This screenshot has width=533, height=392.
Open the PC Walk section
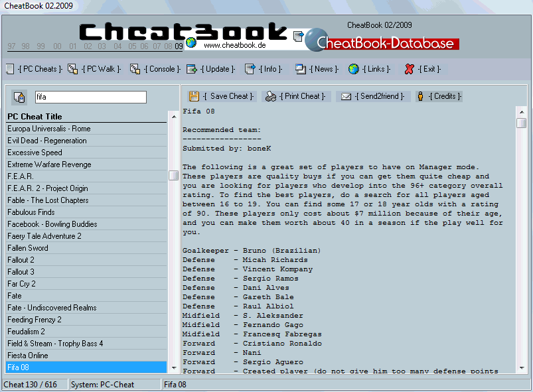(x=102, y=69)
